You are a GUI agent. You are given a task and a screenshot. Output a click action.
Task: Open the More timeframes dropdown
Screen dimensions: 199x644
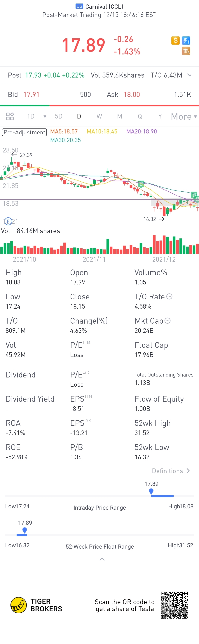pos(184,116)
